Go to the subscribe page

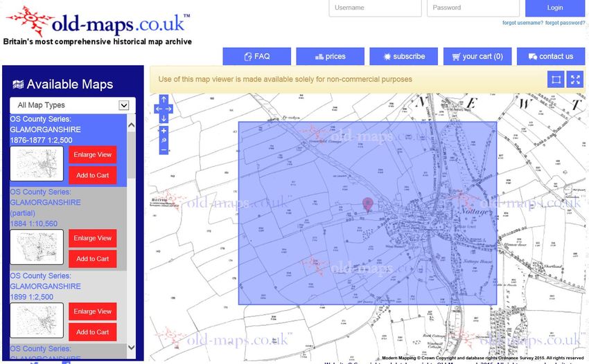[x=403, y=56]
